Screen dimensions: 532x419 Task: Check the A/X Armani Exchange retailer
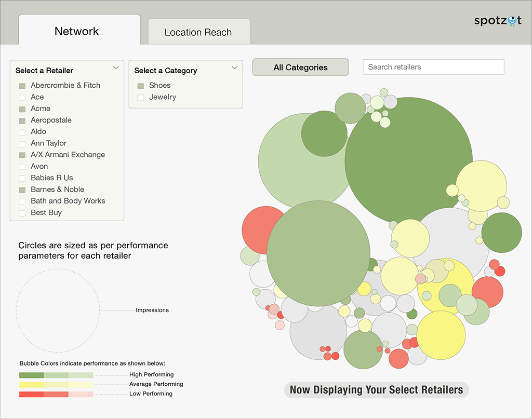point(22,155)
